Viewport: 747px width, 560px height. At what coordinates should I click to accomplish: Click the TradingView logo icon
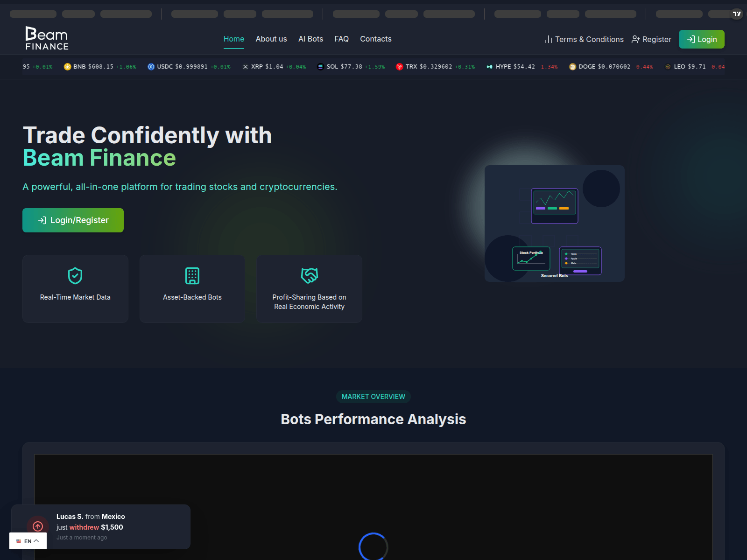[737, 14]
